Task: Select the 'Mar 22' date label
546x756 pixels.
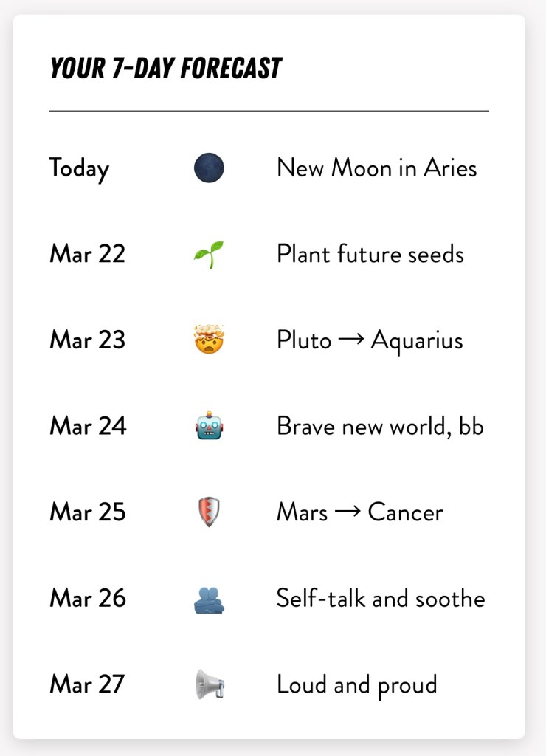Action: [x=88, y=255]
